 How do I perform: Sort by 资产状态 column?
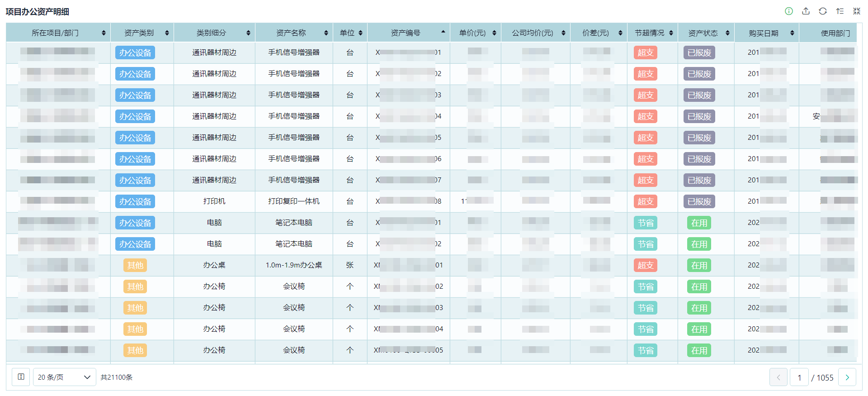click(x=703, y=33)
